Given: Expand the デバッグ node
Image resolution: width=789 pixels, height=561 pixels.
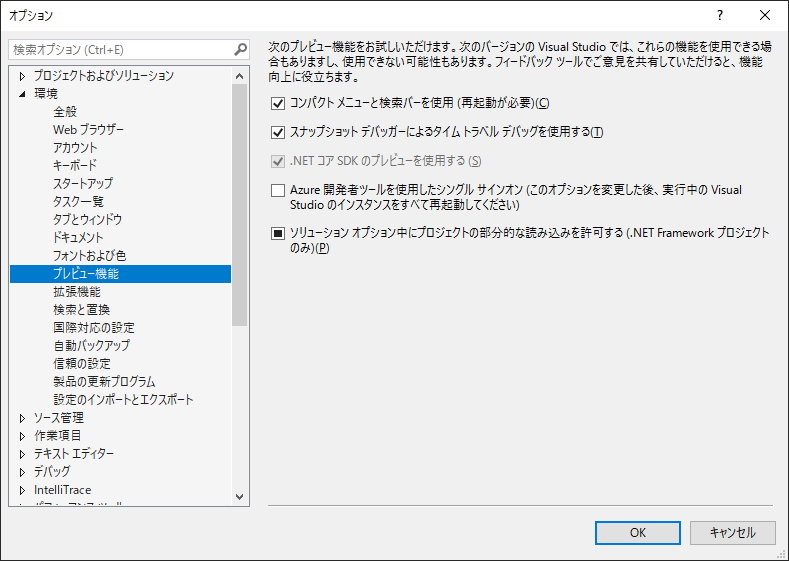Looking at the screenshot, I should [22, 472].
